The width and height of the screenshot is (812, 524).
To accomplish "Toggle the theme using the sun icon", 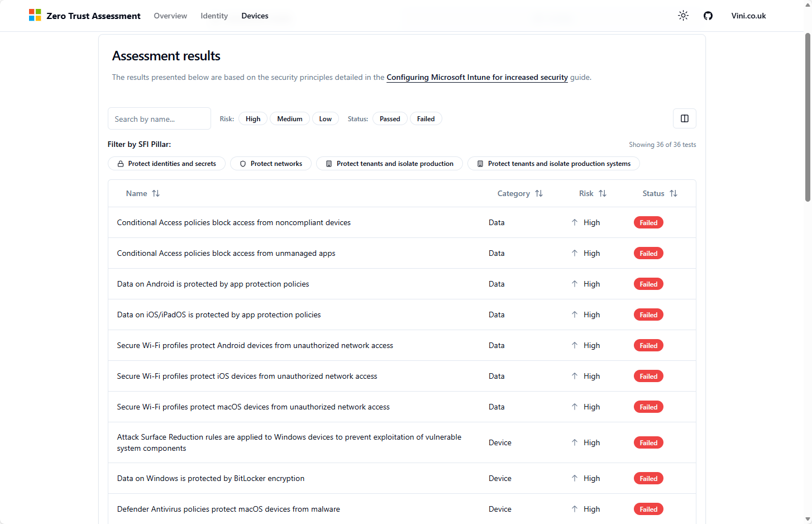I will (683, 16).
